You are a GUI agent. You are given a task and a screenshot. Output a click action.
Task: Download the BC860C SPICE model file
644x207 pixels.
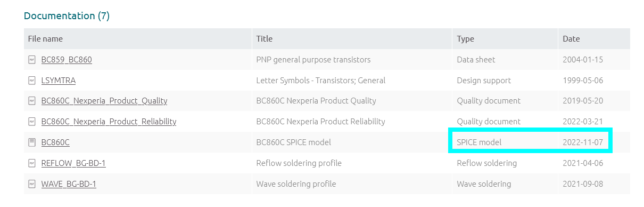point(55,142)
